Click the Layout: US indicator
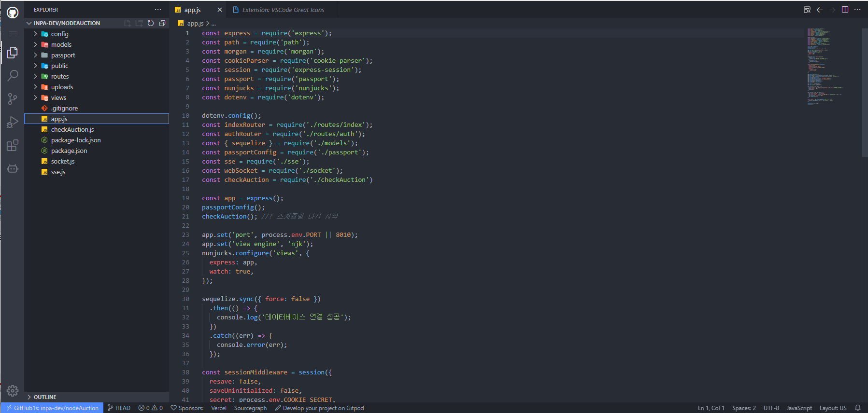Viewport: 868px width, 413px height. tap(833, 408)
